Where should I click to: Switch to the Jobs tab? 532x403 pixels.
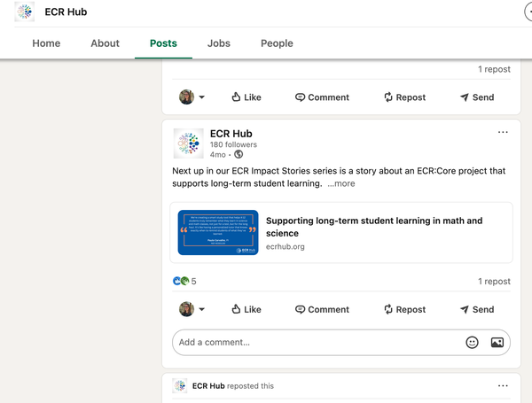tap(218, 43)
